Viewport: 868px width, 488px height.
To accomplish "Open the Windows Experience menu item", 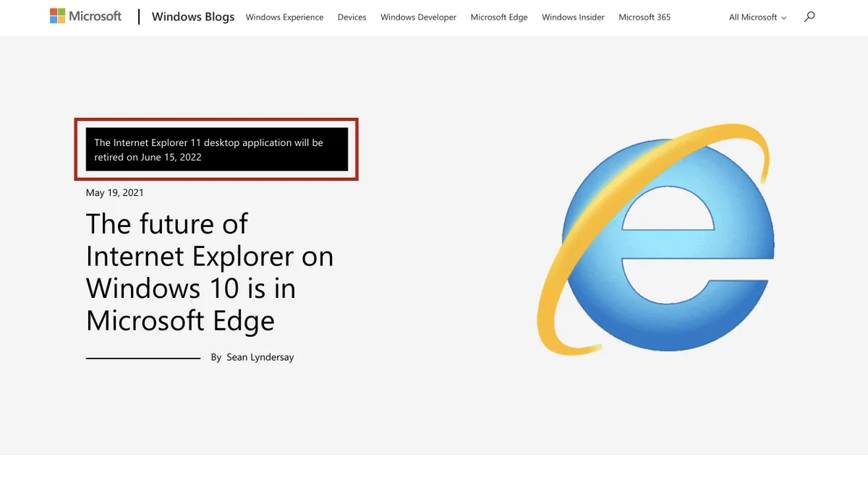I will coord(284,17).
